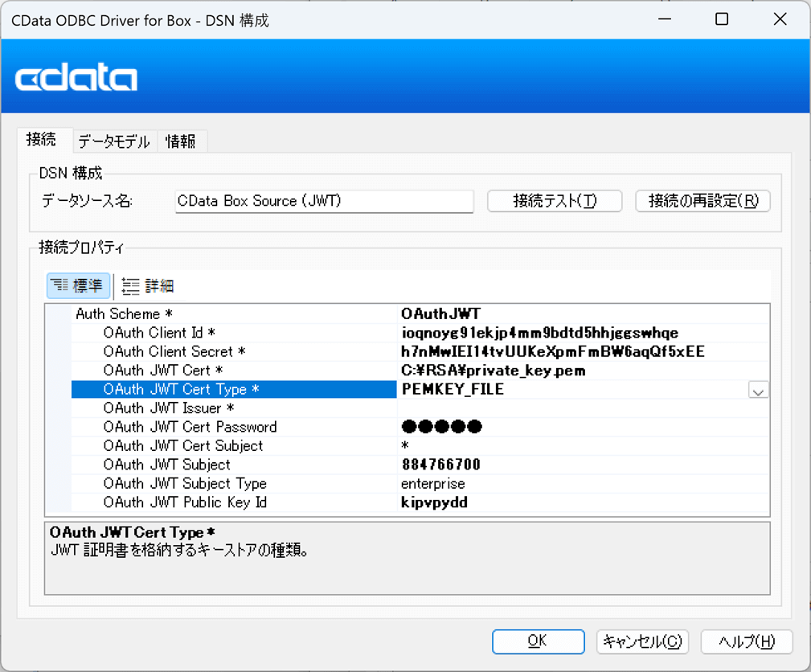Image resolution: width=811 pixels, height=672 pixels.
Task: Click the OAuth Client Id value field
Action: point(539,333)
